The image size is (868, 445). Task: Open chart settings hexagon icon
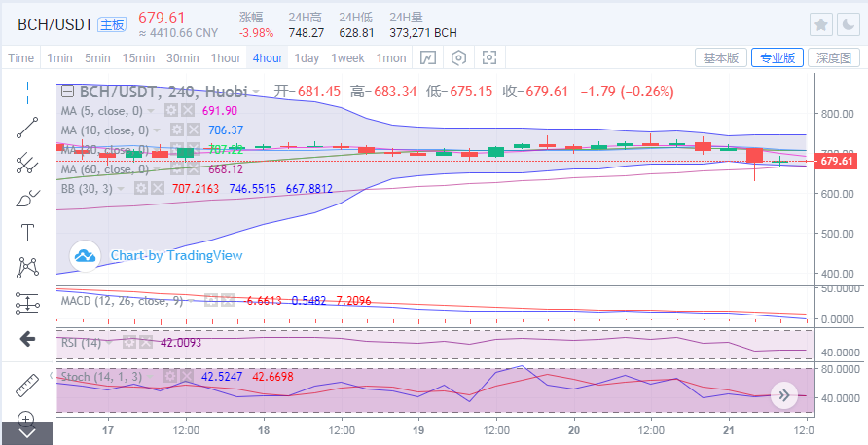[x=458, y=57]
